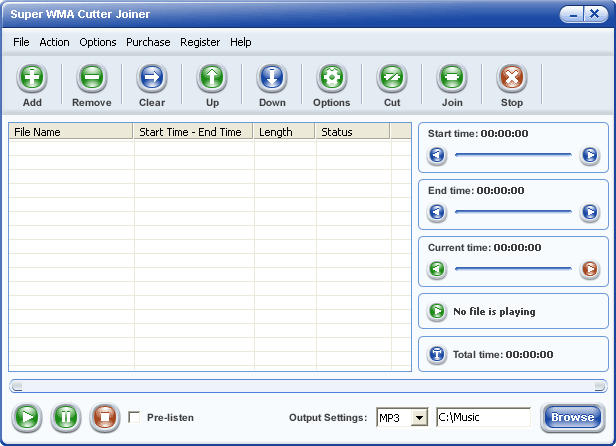Open the File menu
616x446 pixels.
[x=21, y=42]
